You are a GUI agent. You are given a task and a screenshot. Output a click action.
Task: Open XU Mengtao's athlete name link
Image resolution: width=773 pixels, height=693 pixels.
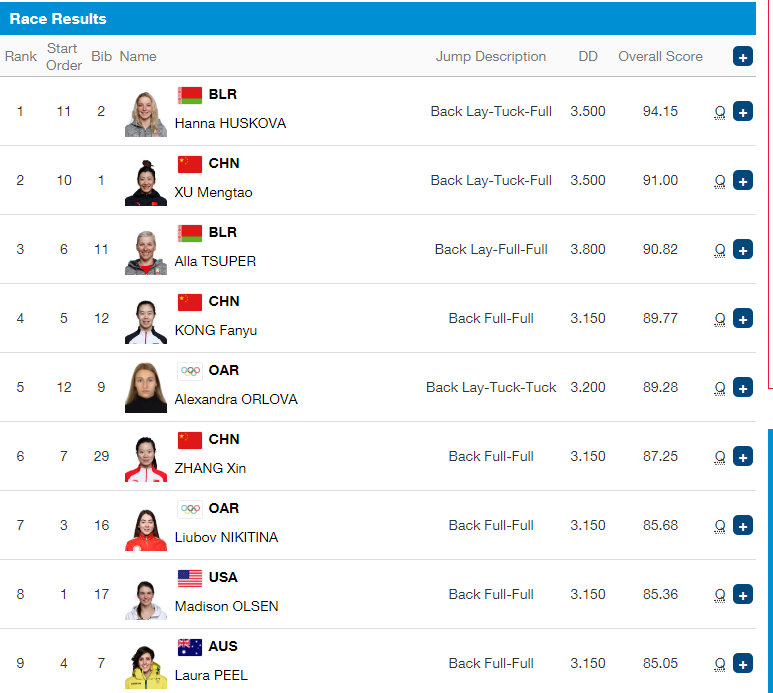click(213, 192)
